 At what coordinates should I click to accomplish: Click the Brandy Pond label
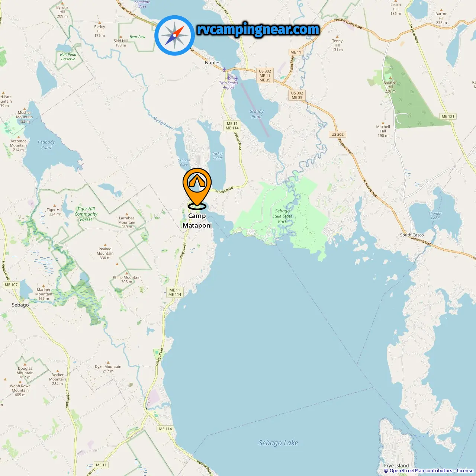point(257,114)
